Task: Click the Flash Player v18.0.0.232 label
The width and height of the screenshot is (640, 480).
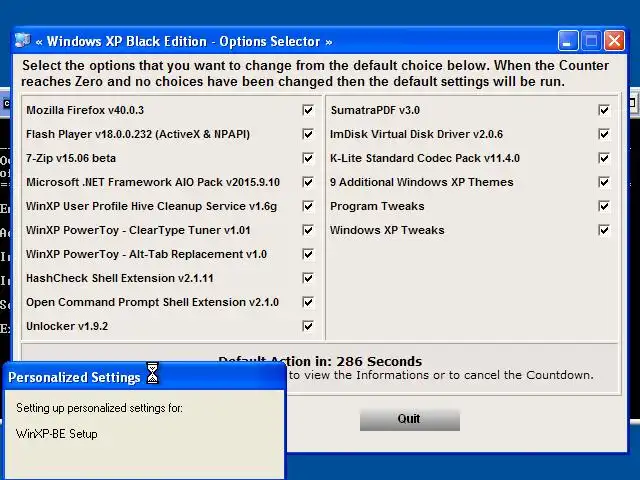Action: 138,134
